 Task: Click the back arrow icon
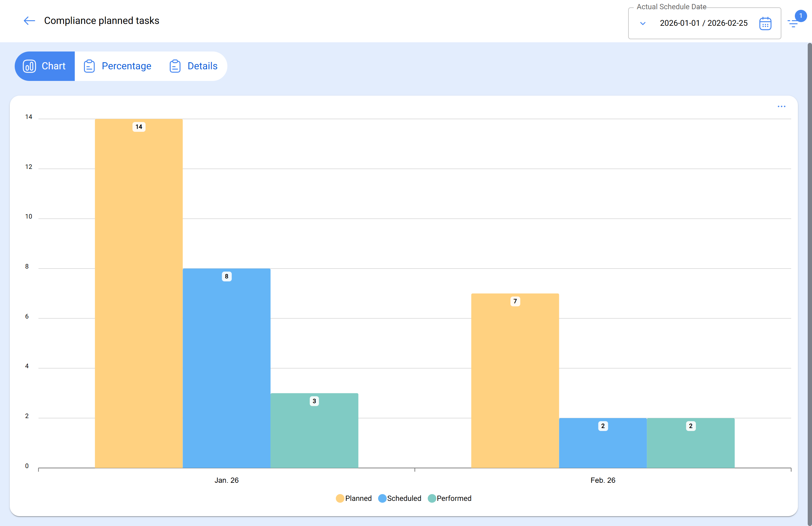tap(29, 21)
